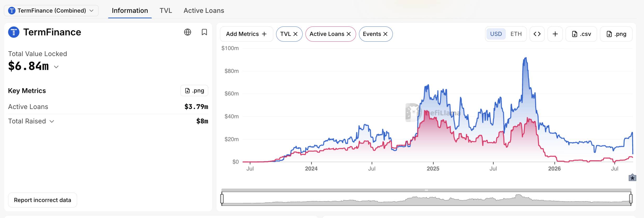Switch to the TVL tab
This screenshot has height=218, width=644.
click(166, 11)
